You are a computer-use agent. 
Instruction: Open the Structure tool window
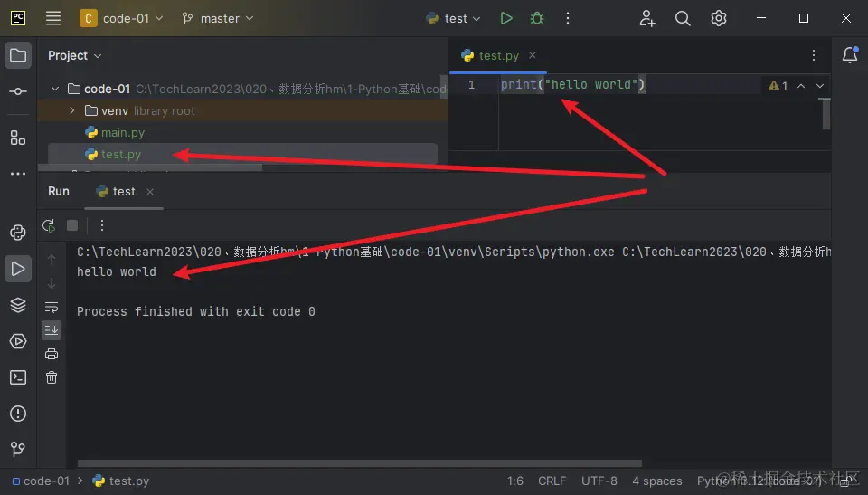(18, 138)
